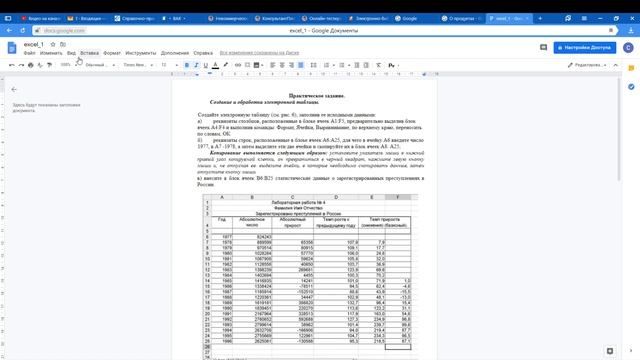Open browser downloads icon
Image resolution: width=640 pixels, height=360 pixels.
pos(630,31)
